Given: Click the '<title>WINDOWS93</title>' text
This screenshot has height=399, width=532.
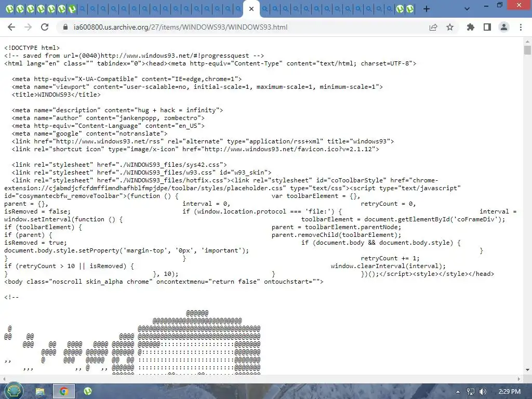Looking at the screenshot, I should (x=56, y=95).
